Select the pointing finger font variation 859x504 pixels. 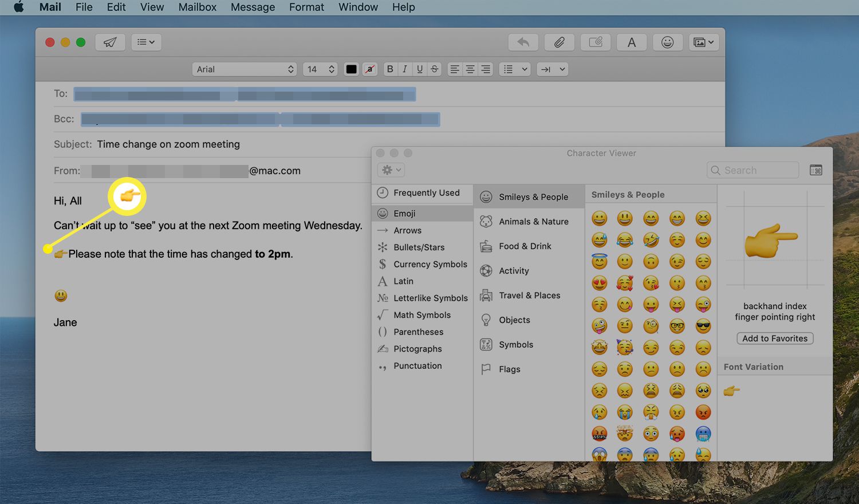coord(731,391)
